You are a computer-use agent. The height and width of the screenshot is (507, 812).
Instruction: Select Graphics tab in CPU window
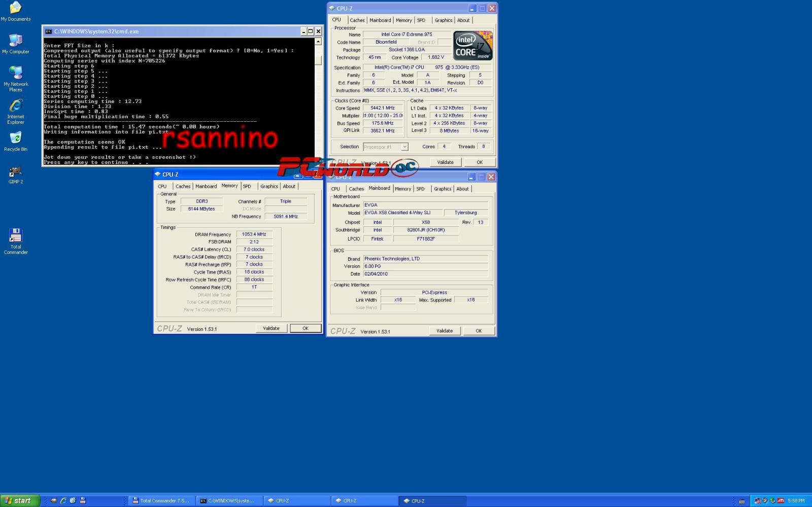(444, 20)
